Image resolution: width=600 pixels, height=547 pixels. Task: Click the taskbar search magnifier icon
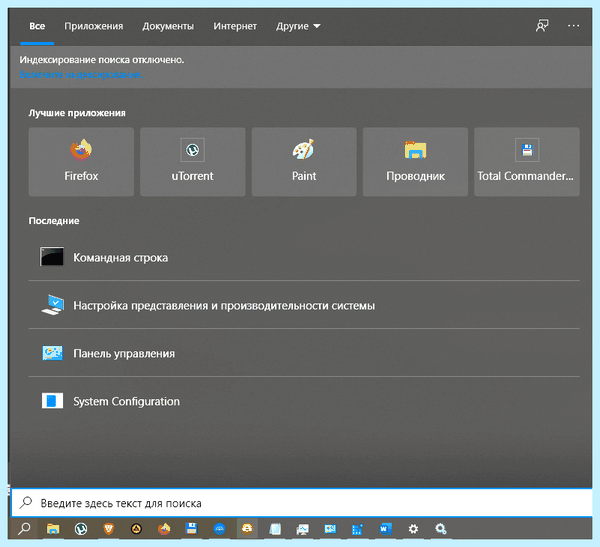[x=24, y=529]
